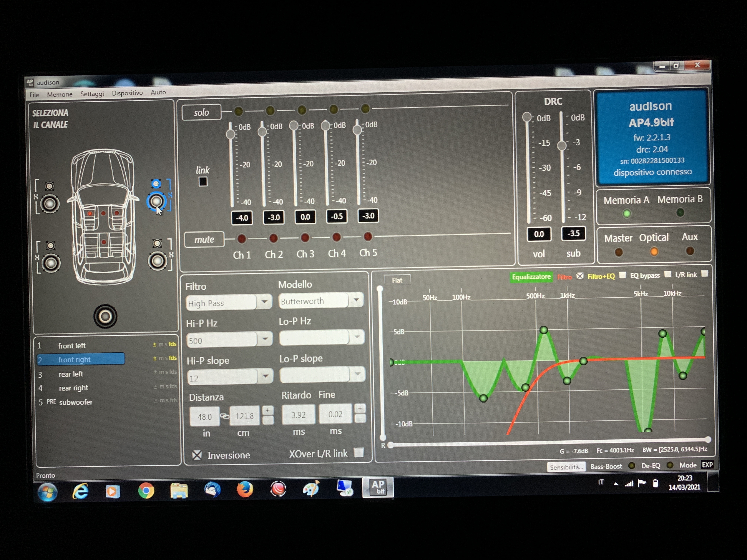Screen dimensions: 747x560
Task: Select front right woofer speaker icon
Action: coord(156,201)
